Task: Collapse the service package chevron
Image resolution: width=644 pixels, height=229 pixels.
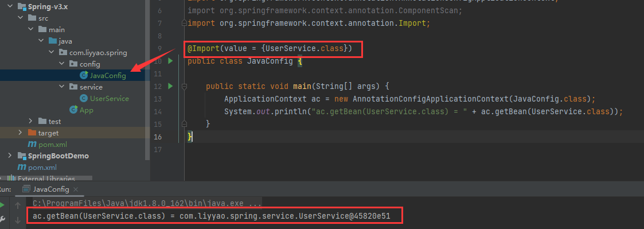Action: pos(61,87)
